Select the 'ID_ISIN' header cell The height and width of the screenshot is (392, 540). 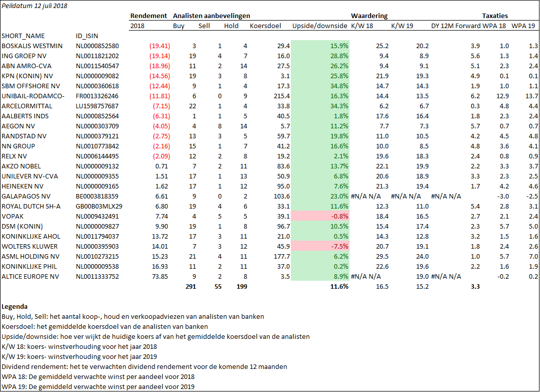point(87,36)
